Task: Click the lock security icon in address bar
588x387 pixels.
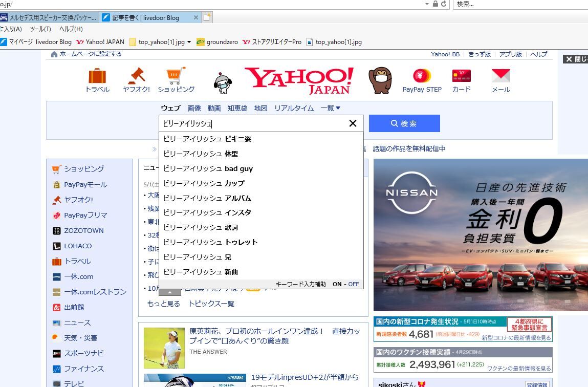Action: (x=435, y=4)
